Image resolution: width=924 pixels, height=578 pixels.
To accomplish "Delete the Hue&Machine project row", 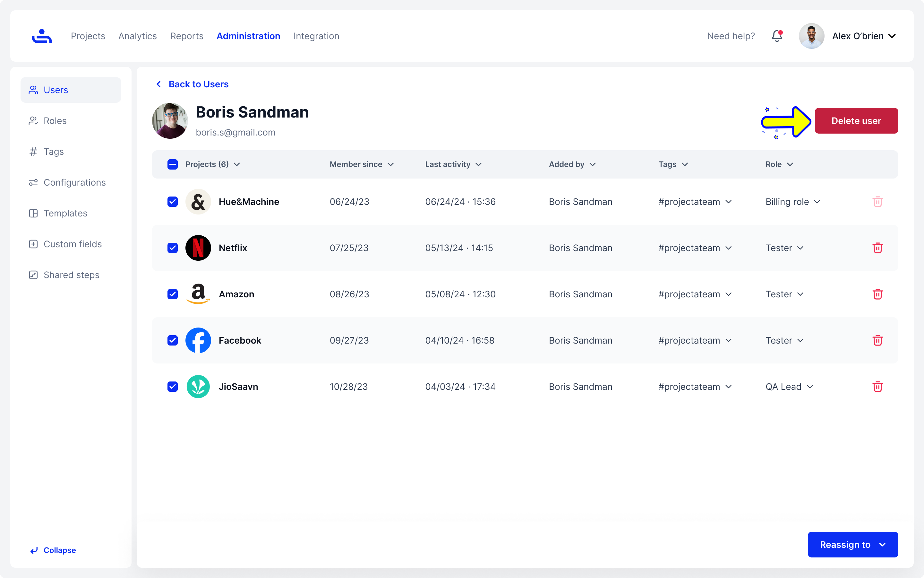I will [x=877, y=201].
